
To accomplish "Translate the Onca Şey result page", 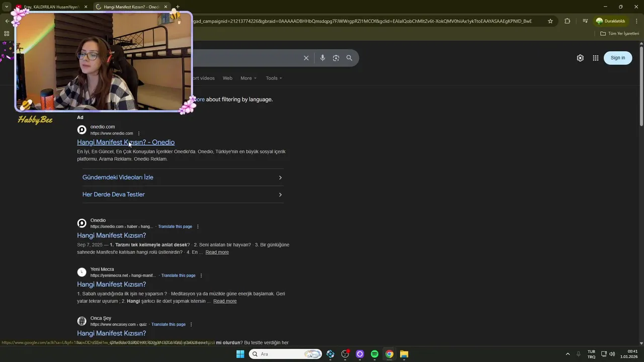I will point(169,324).
